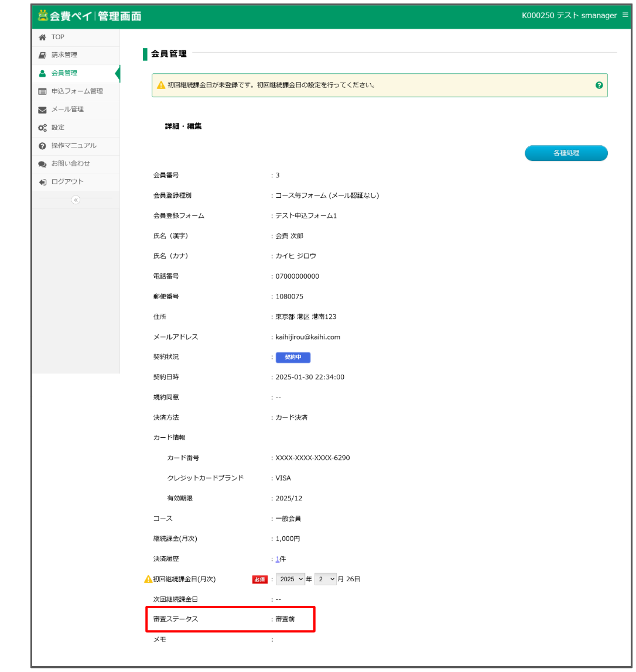The image size is (636, 672).
Task: Click the メール管理 envelope icon
Action: 42,110
